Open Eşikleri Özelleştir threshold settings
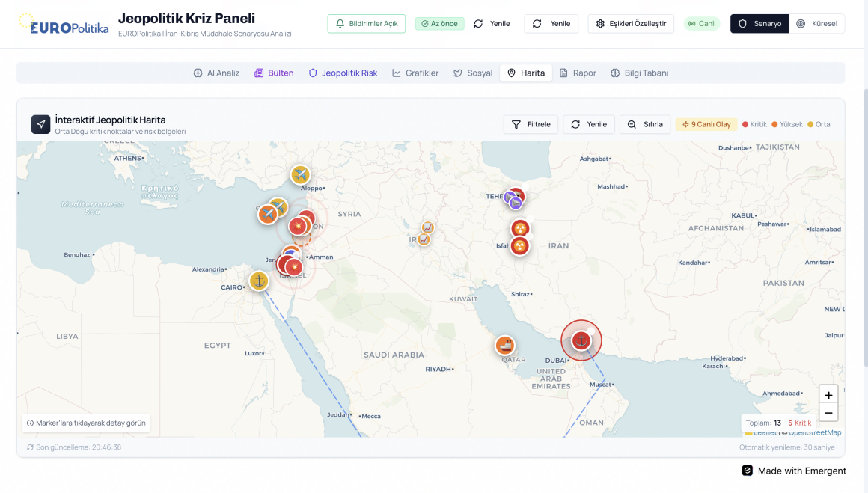 [631, 24]
